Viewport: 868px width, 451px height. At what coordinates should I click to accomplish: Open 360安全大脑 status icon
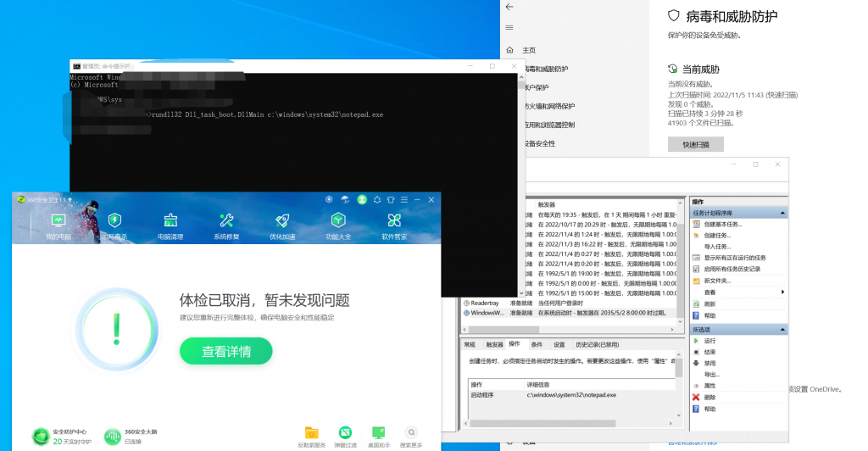click(x=131, y=436)
